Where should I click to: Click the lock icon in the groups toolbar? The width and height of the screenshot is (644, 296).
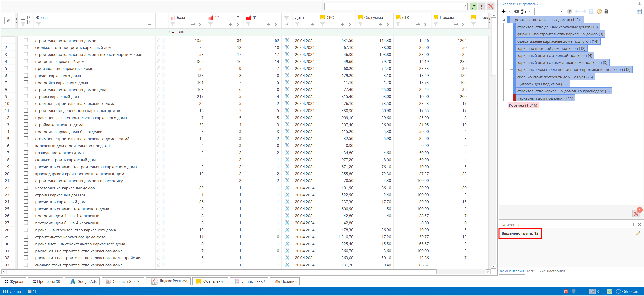click(606, 11)
